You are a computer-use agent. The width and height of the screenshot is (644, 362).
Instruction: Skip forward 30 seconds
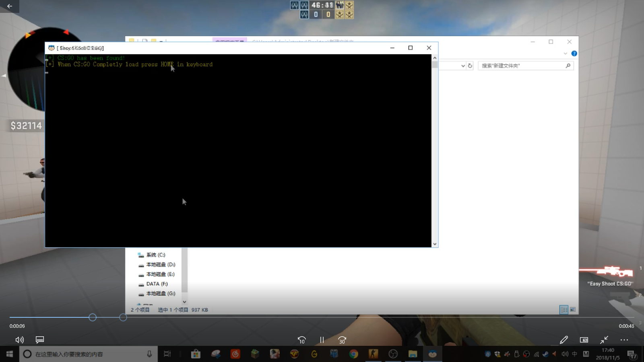pyautogui.click(x=342, y=340)
